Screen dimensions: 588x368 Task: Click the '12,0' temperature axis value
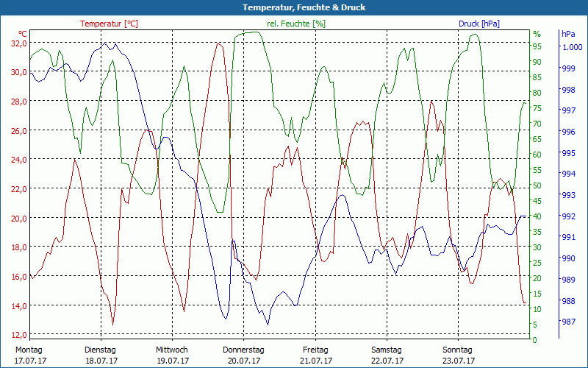tap(19, 335)
